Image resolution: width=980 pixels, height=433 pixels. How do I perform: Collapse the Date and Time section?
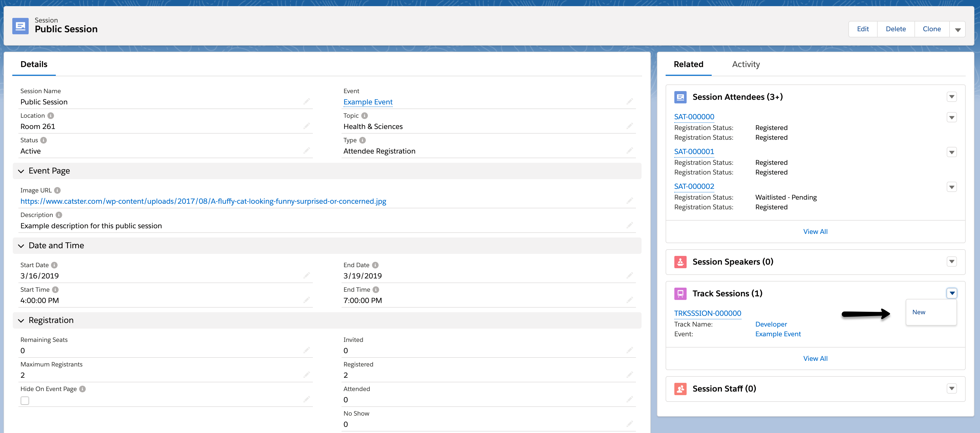(21, 246)
